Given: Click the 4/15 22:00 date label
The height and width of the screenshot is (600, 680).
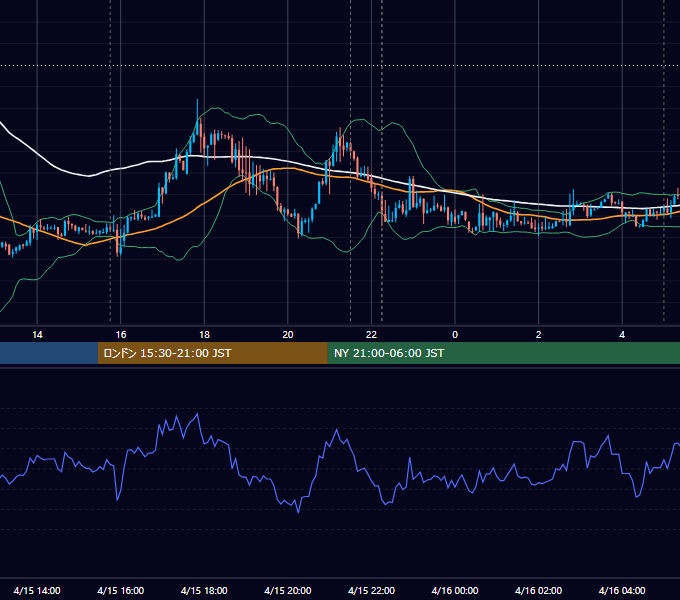Looking at the screenshot, I should point(371,590).
